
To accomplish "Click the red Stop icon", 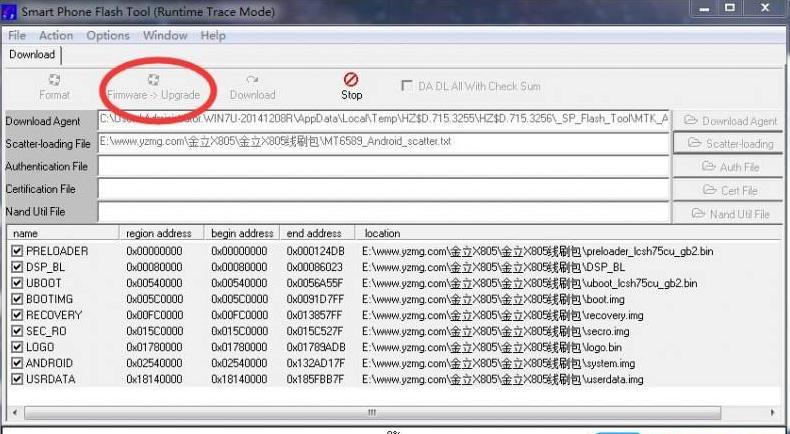I will coord(351,79).
